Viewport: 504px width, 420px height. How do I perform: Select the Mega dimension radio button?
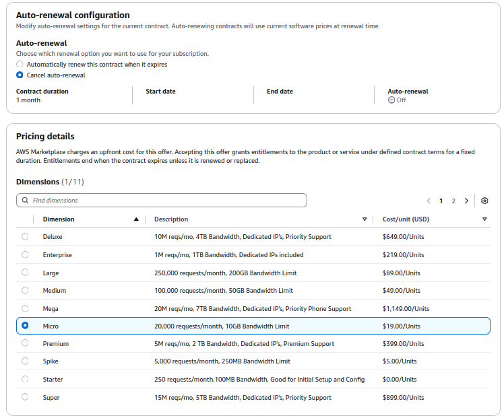(25, 308)
